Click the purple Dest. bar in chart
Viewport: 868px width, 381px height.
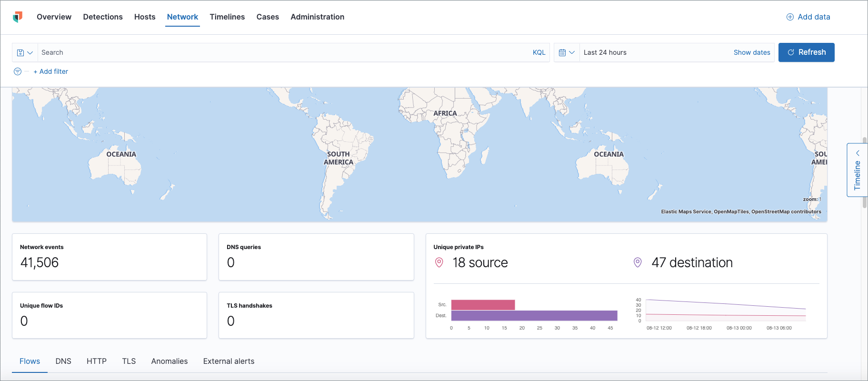[534, 315]
